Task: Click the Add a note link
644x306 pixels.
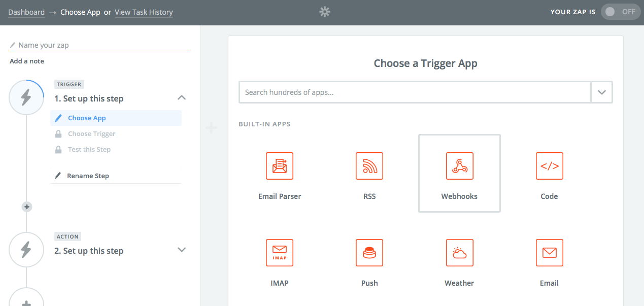Action: [27, 61]
